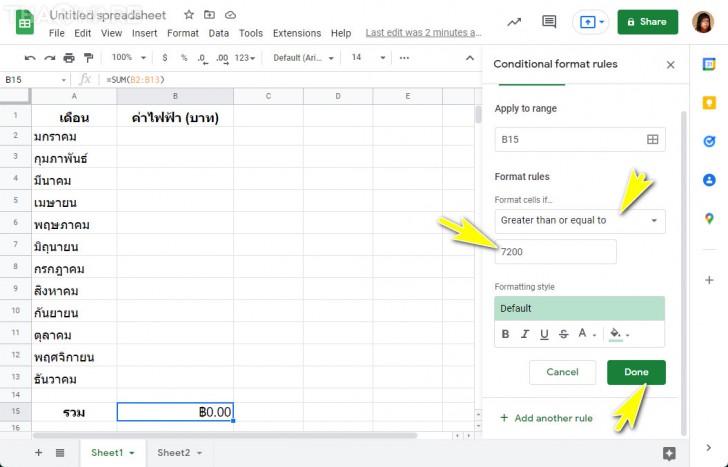Open the Explore button at bottom right
Image resolution: width=728 pixels, height=467 pixels.
(x=669, y=453)
